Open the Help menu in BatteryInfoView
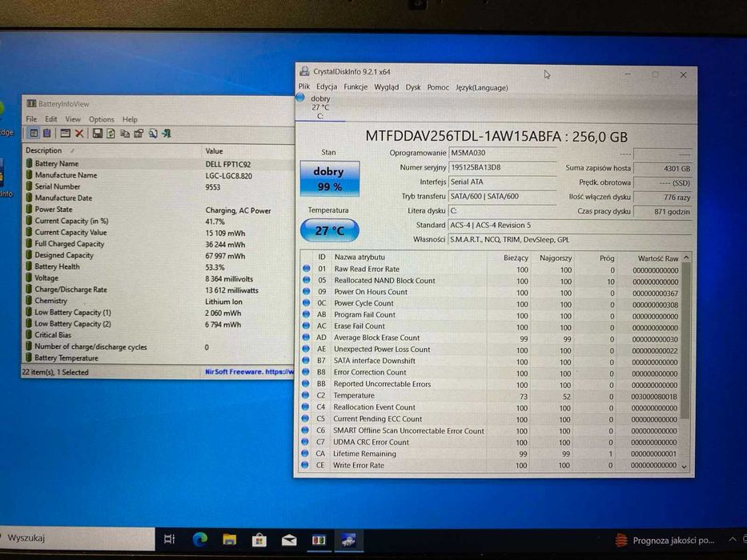The image size is (747, 560). coord(130,119)
